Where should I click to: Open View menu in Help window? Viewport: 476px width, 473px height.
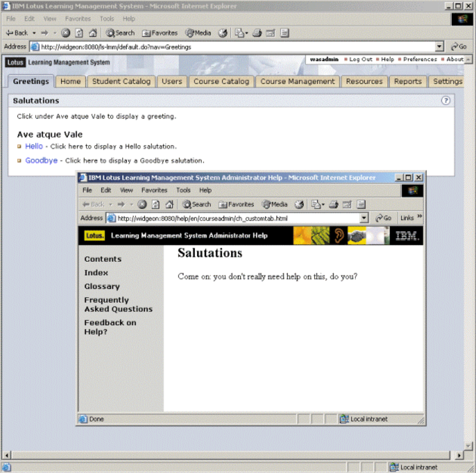tap(126, 190)
